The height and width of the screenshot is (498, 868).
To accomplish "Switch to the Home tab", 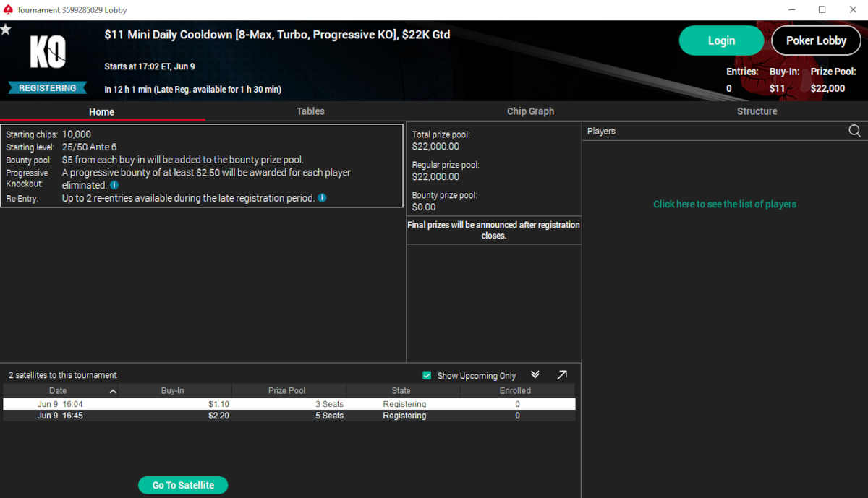I will pyautogui.click(x=102, y=111).
